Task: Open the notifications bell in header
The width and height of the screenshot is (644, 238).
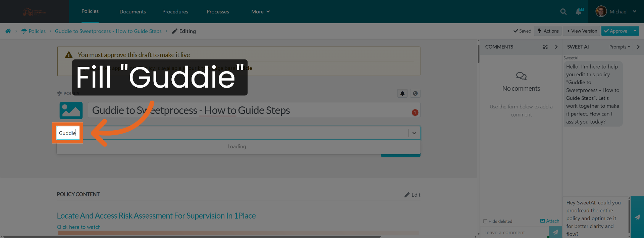Action: coord(579,11)
